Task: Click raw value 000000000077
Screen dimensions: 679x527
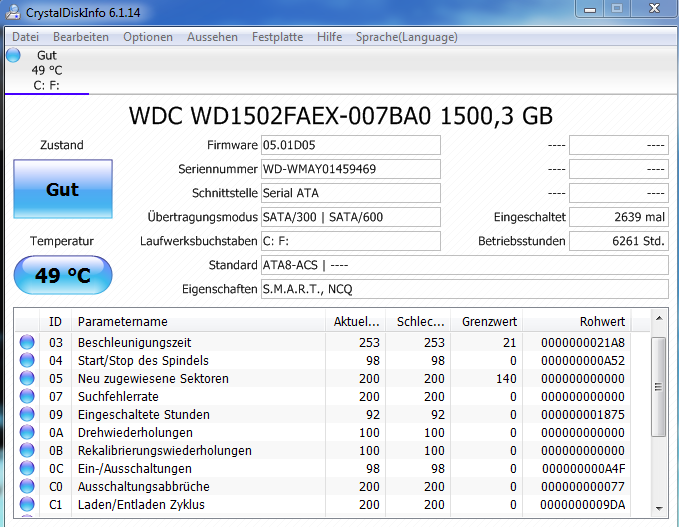Action: click(x=583, y=486)
